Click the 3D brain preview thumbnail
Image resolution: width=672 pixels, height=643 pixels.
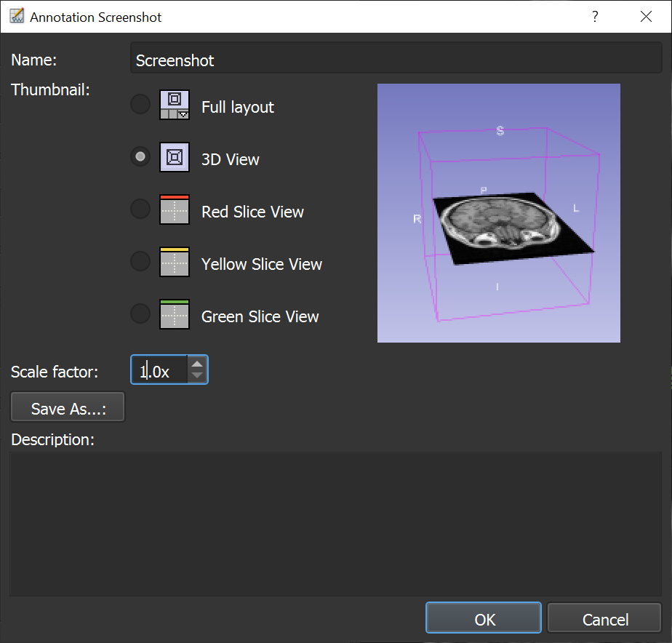[498, 212]
